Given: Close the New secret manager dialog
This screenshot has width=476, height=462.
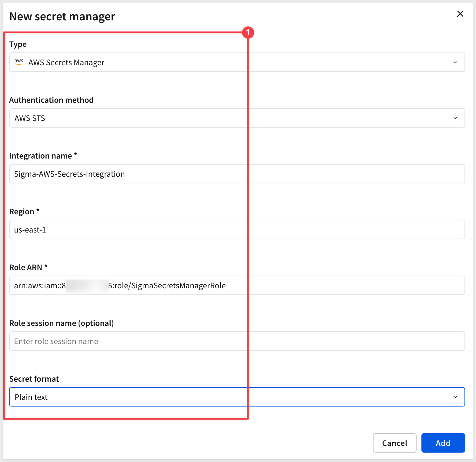Looking at the screenshot, I should 460,14.
